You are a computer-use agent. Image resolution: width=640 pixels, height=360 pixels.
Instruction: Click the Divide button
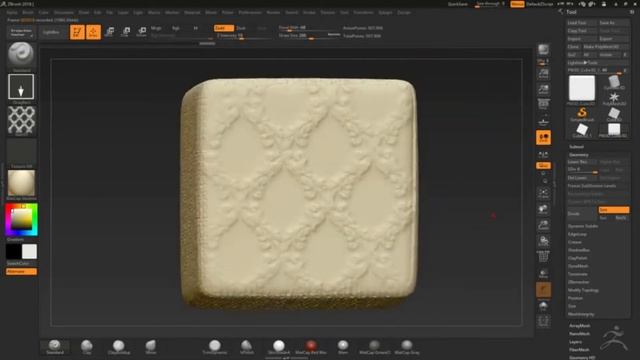pyautogui.click(x=582, y=213)
